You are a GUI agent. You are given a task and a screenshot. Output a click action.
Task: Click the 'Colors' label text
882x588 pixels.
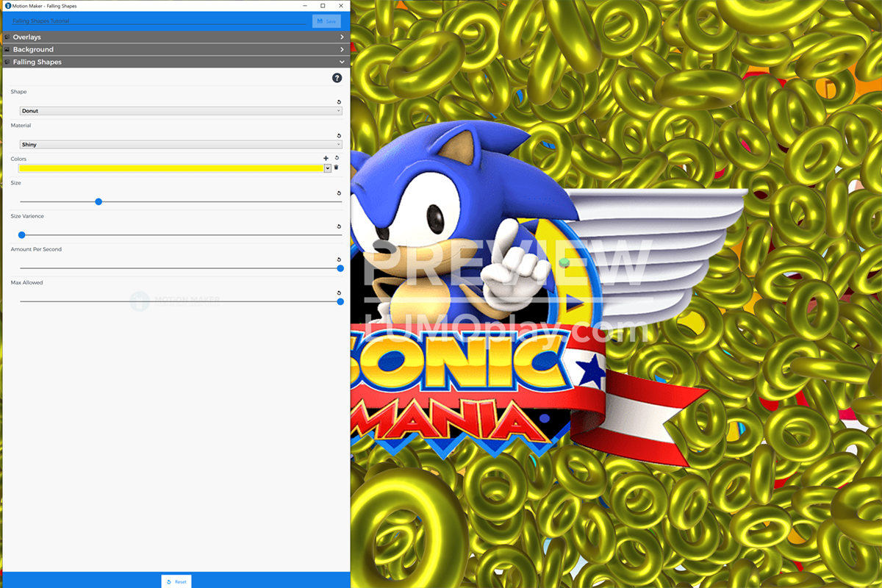click(18, 159)
